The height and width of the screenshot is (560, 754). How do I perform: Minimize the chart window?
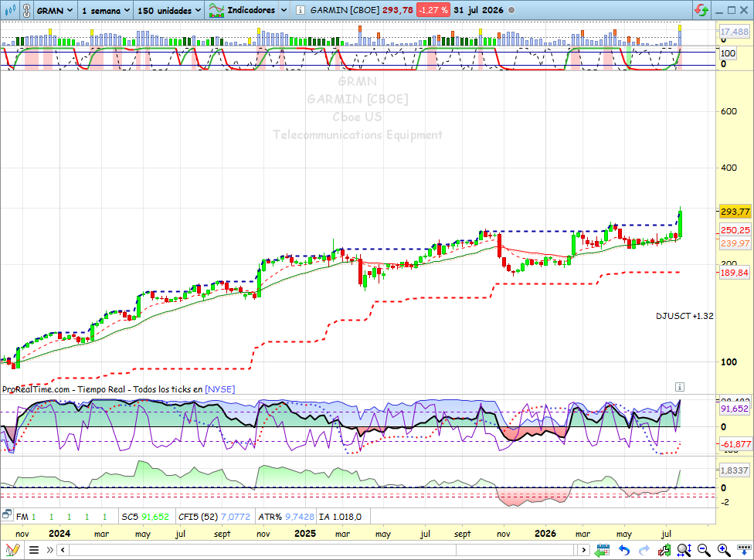[719, 11]
